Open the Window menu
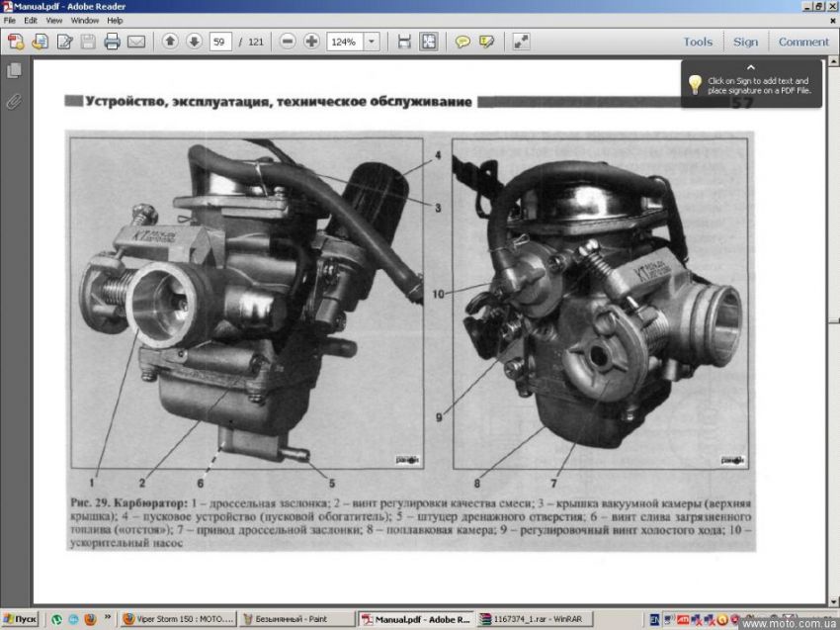This screenshot has height=630, width=840. coord(84,20)
